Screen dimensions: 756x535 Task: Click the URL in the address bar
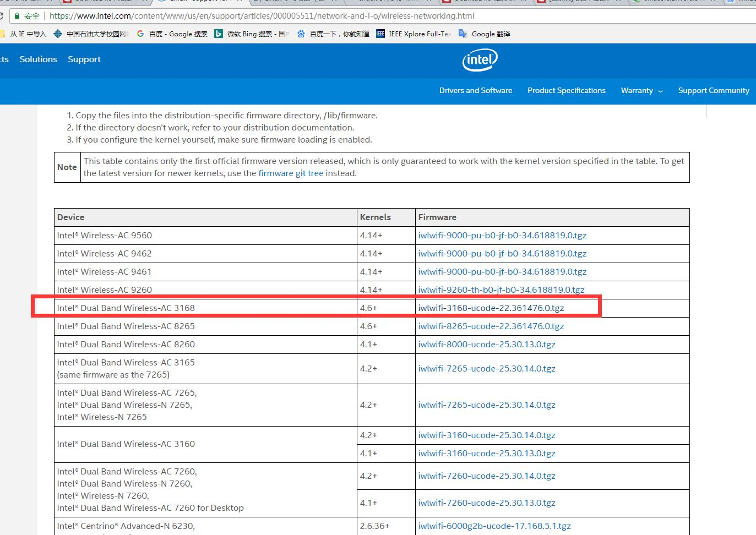[x=262, y=16]
